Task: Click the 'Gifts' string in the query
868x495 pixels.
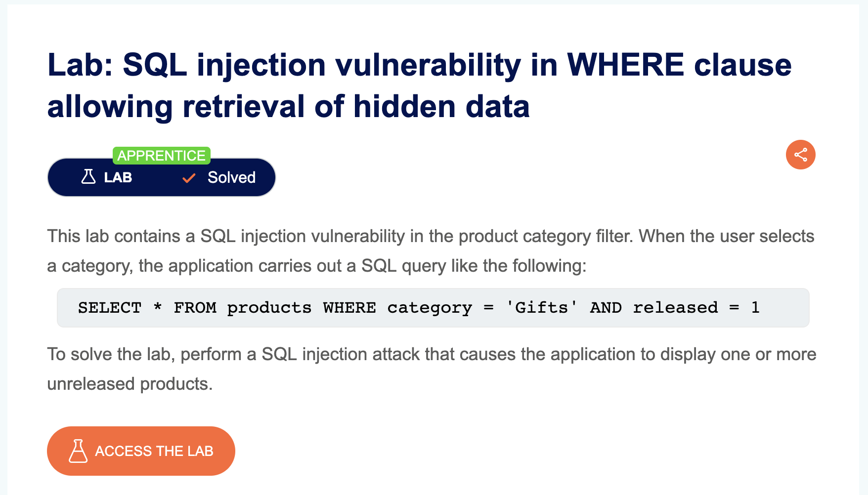Action: 542,308
